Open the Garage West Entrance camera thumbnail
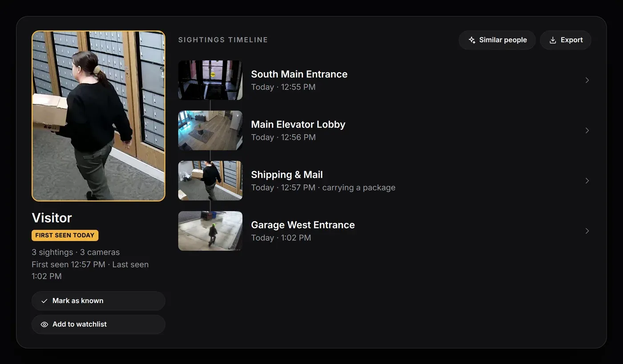 [210, 231]
